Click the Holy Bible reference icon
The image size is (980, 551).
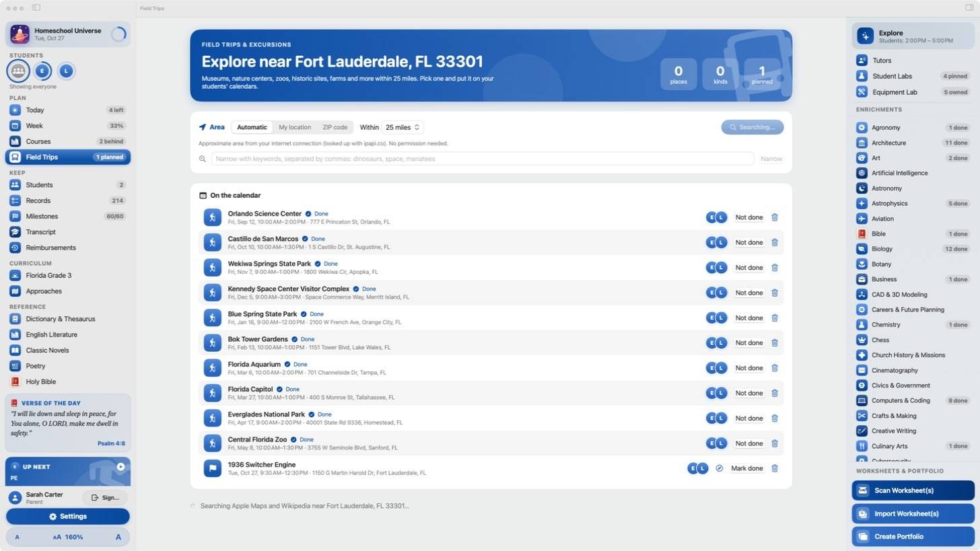(x=15, y=381)
